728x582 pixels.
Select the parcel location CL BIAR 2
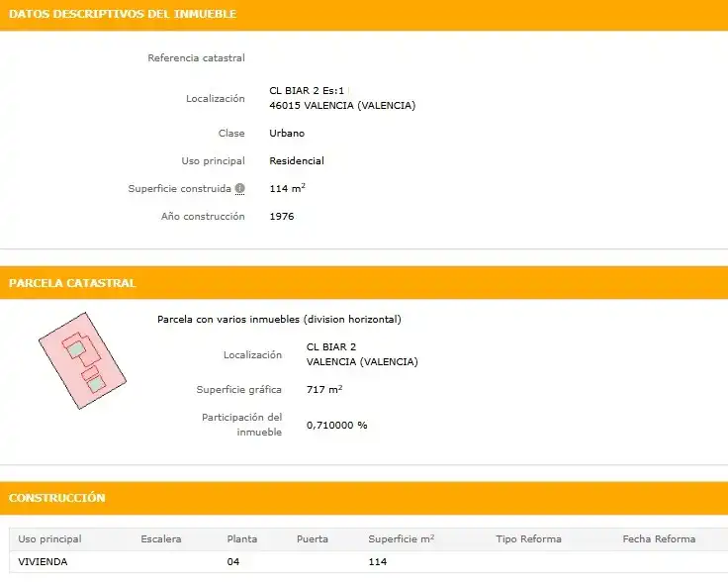click(x=331, y=347)
